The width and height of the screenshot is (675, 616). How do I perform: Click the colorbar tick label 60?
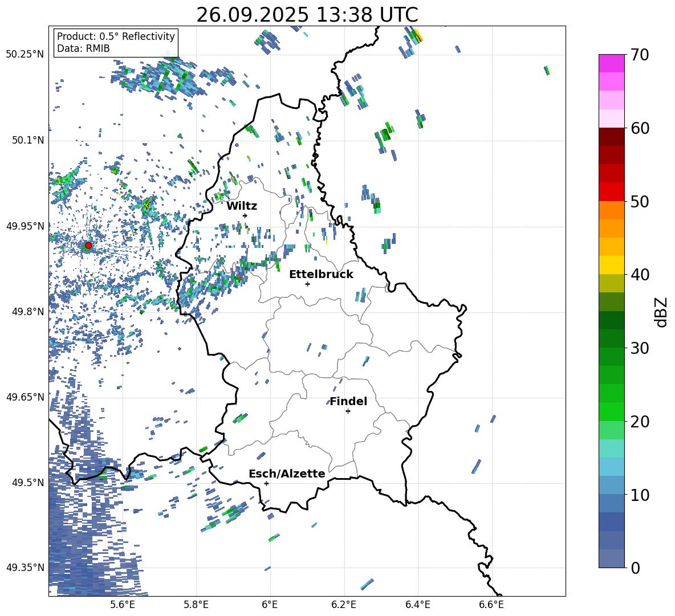[x=640, y=128]
